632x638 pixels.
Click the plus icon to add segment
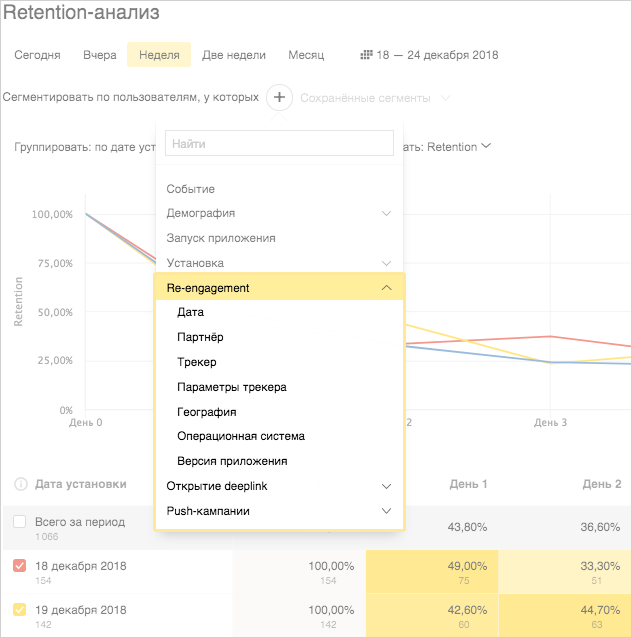click(x=279, y=98)
